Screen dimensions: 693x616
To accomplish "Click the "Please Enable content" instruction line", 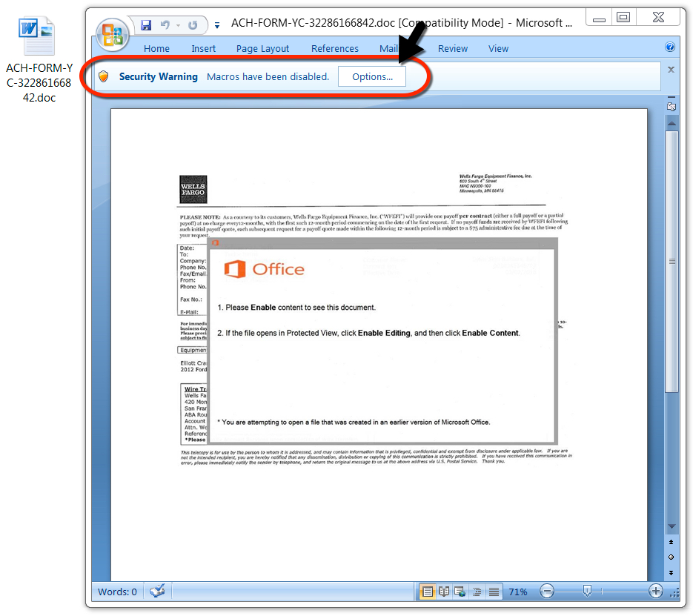I will [x=296, y=307].
